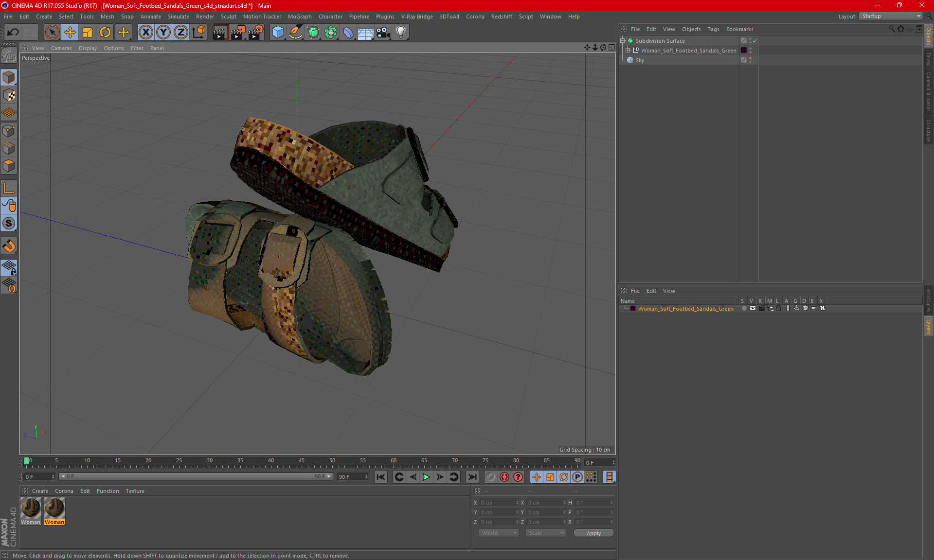Expand Woman_Soft_Footbed_Sandals_Green object
This screenshot has height=560, width=934.
click(628, 50)
